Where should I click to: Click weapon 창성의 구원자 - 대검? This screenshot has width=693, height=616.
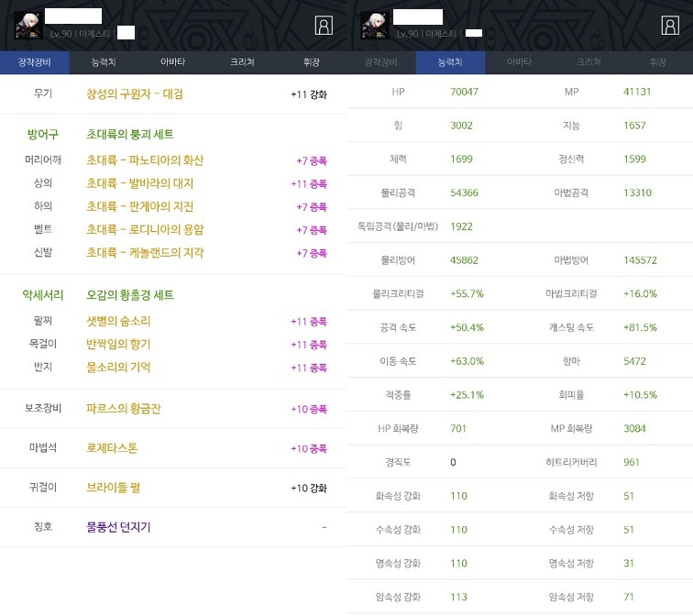[135, 94]
